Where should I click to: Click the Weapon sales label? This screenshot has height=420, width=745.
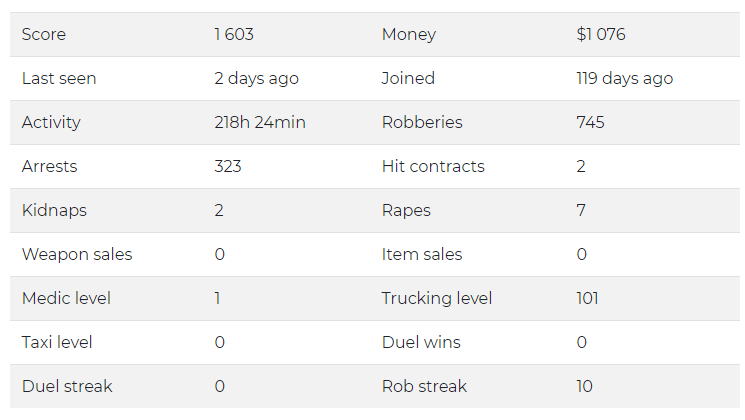[77, 254]
